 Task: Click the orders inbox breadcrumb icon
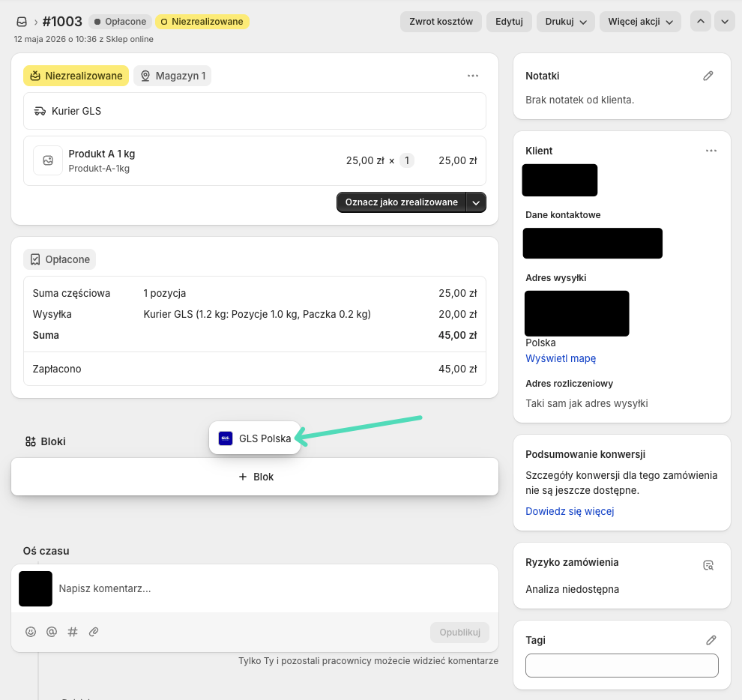22,22
